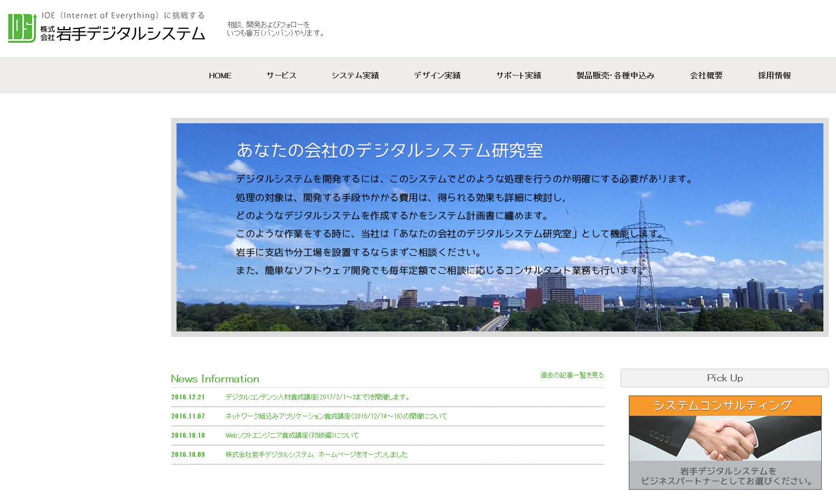This screenshot has width=836, height=504.
Task: Open the デジタルコンテンツ人材養成講座 news article
Action: pos(318,397)
